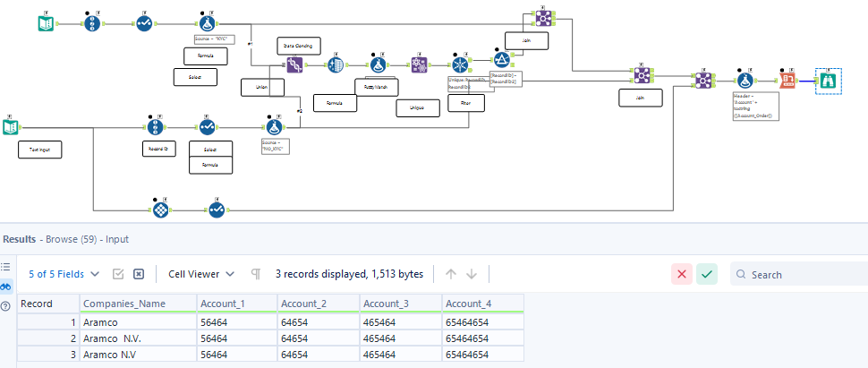Select the orange Cross Tab tool
The image size is (868, 368).
pyautogui.click(x=787, y=81)
